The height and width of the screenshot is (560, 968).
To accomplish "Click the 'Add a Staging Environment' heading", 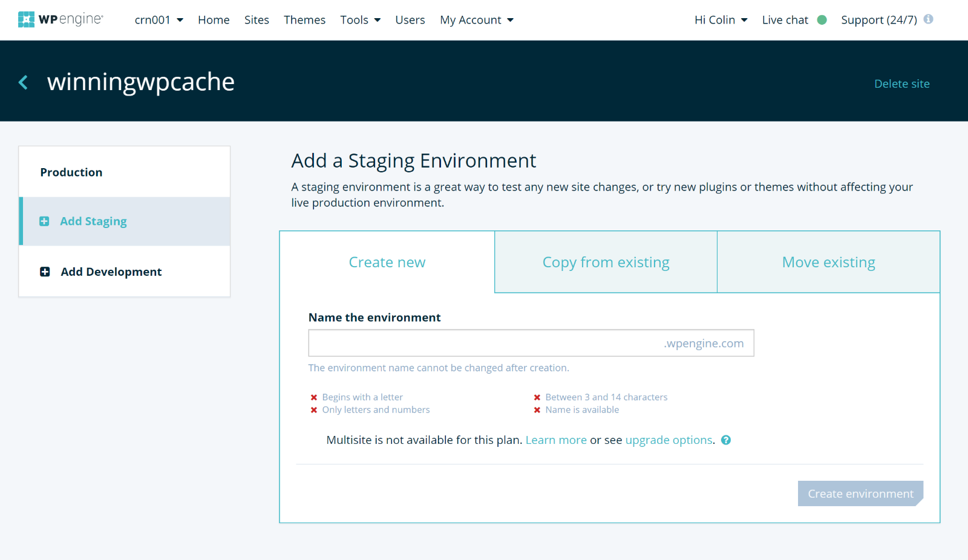I will (414, 161).
